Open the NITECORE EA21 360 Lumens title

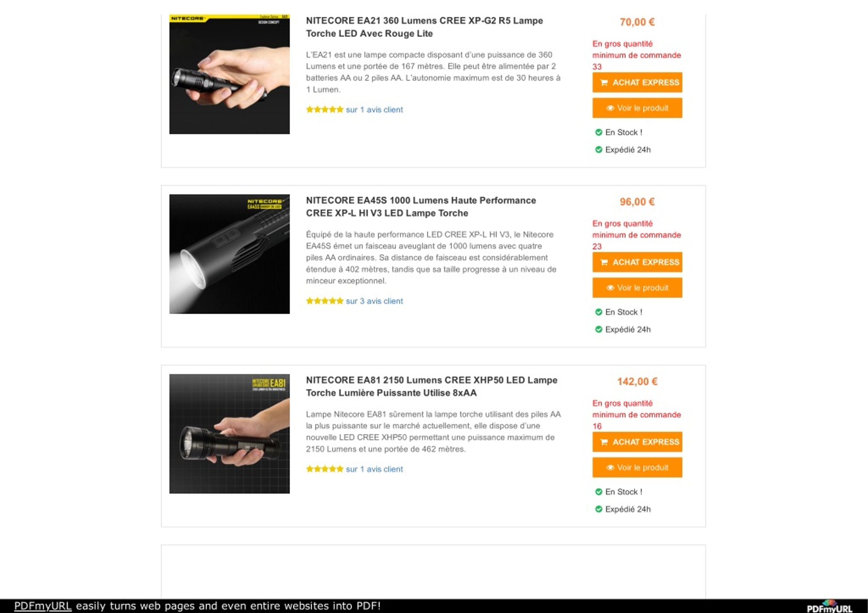pos(424,27)
